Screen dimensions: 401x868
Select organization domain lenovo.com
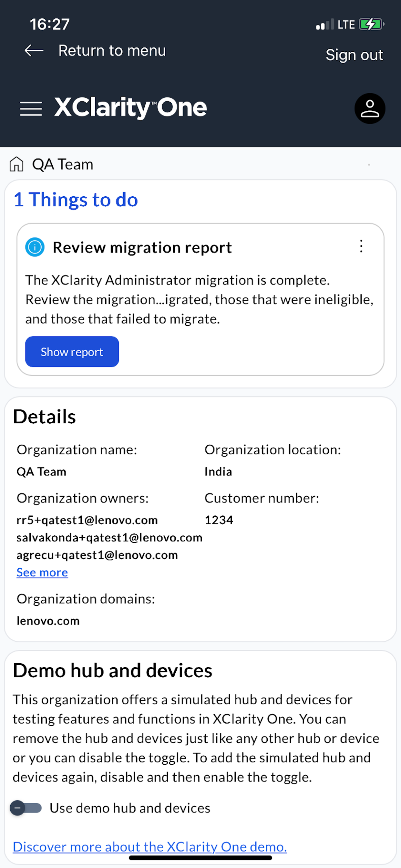click(48, 621)
